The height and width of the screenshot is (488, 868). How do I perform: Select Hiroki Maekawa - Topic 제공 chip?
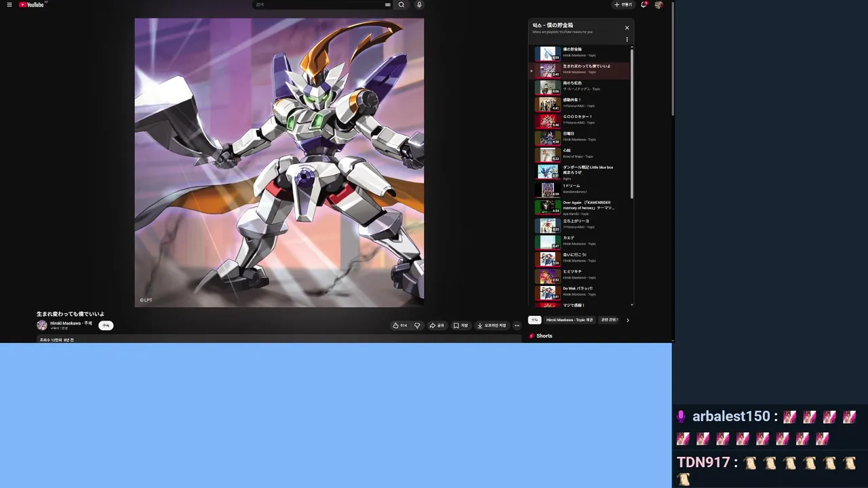570,320
